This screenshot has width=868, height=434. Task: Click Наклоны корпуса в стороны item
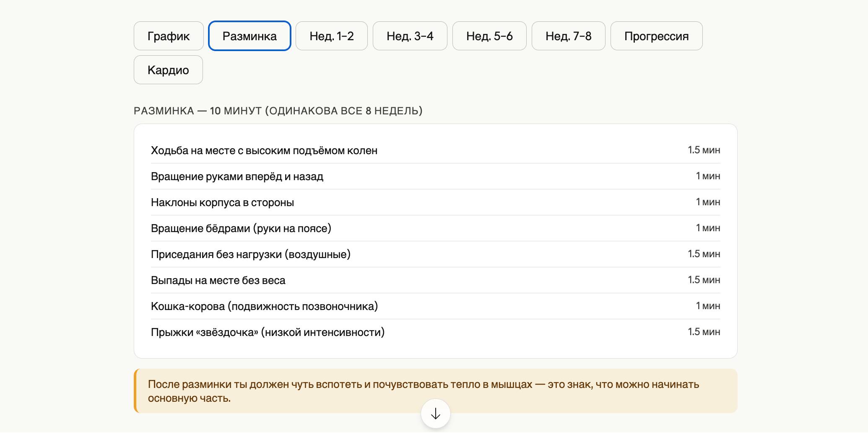(x=222, y=202)
